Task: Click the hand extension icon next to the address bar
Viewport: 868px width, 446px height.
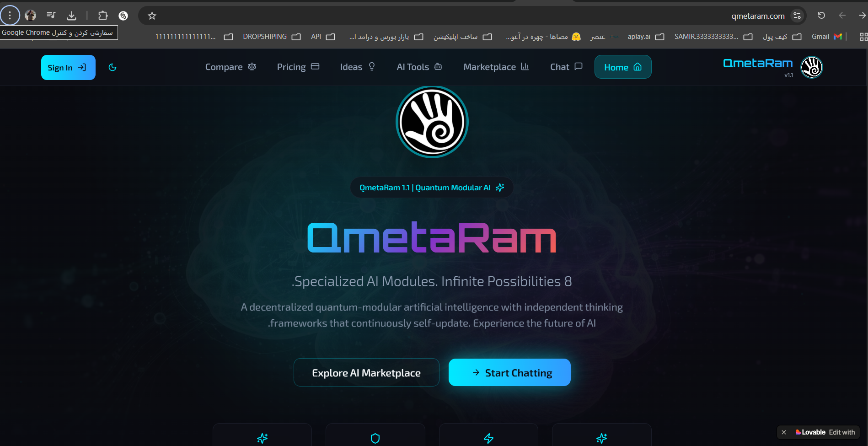Action: [123, 15]
